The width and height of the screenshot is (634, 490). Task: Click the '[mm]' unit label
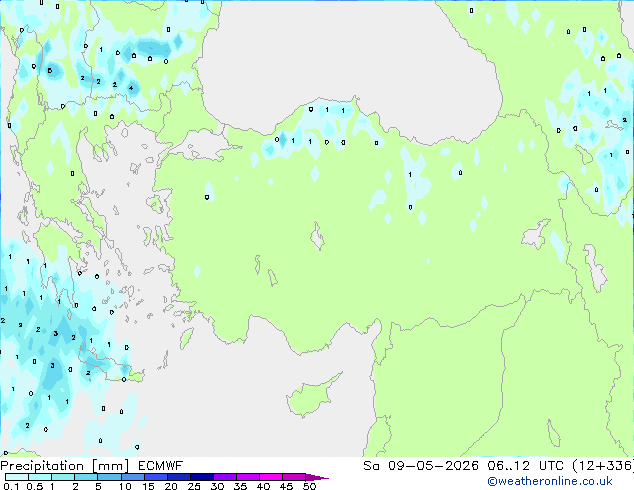tap(110, 466)
